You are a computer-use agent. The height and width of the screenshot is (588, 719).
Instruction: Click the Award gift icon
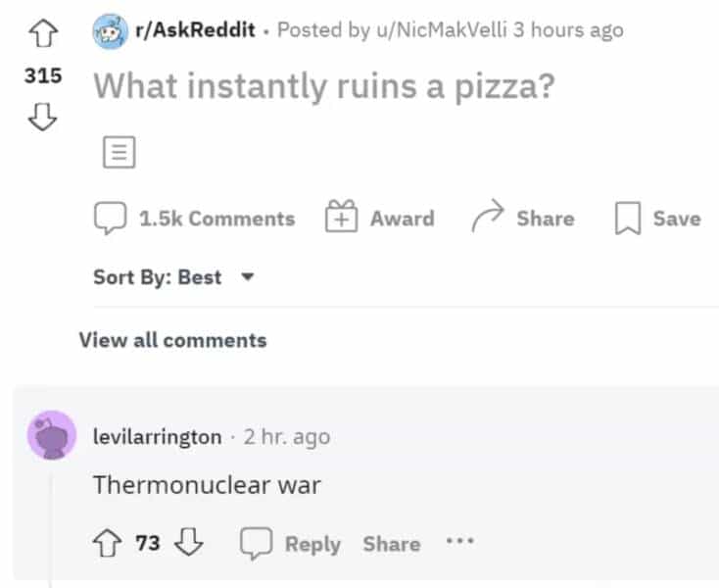(x=339, y=218)
